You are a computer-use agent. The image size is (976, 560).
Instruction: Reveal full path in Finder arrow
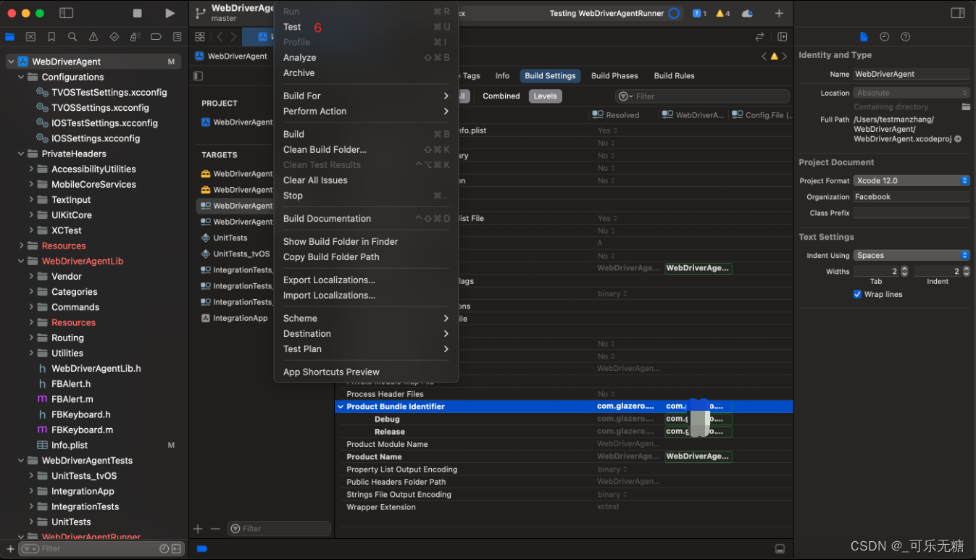[x=958, y=139]
